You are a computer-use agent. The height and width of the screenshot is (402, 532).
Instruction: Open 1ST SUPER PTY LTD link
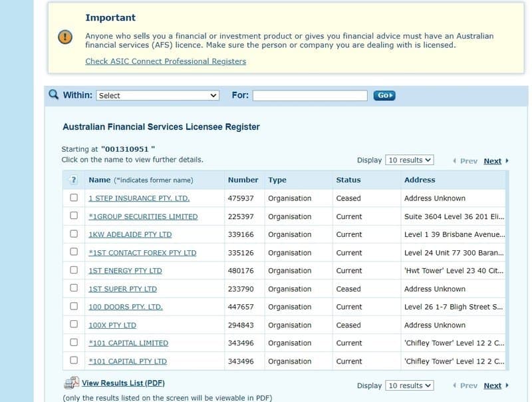123,290
